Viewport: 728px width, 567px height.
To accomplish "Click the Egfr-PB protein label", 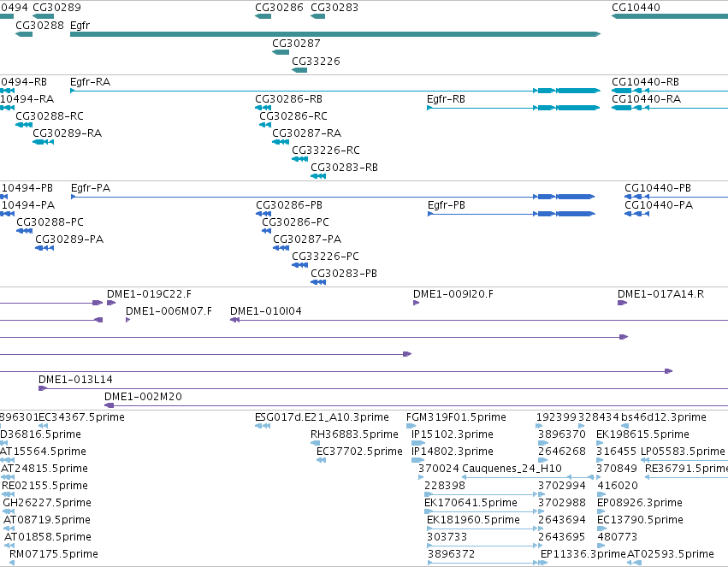I will pos(447,205).
